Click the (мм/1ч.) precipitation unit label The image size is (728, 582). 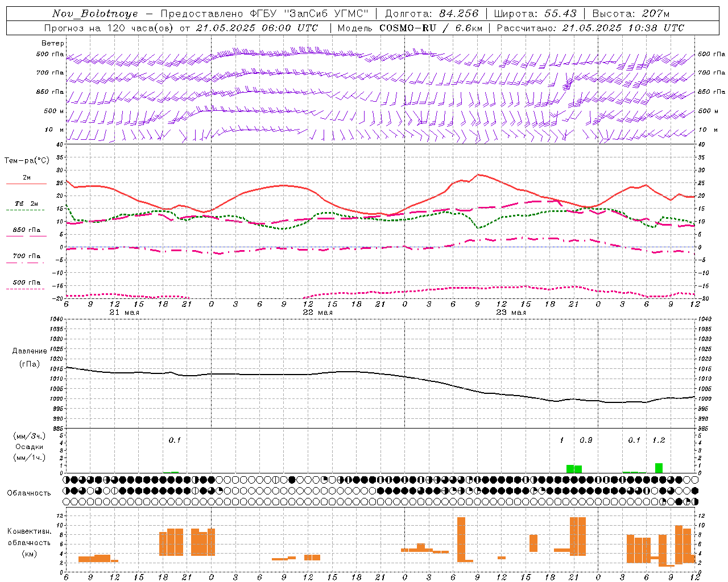click(x=30, y=458)
